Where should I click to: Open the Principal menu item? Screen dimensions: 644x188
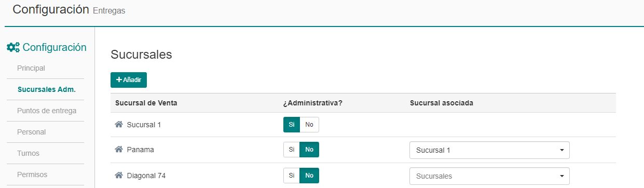tap(31, 68)
